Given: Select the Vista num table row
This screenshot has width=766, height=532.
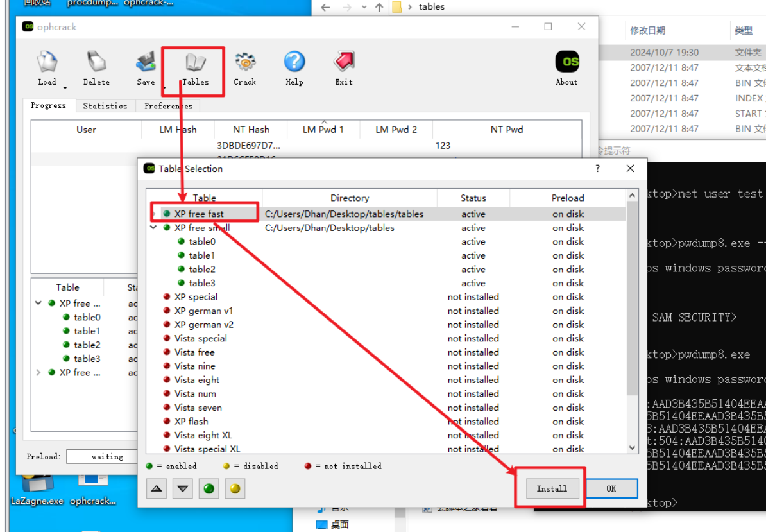Looking at the screenshot, I should point(386,393).
